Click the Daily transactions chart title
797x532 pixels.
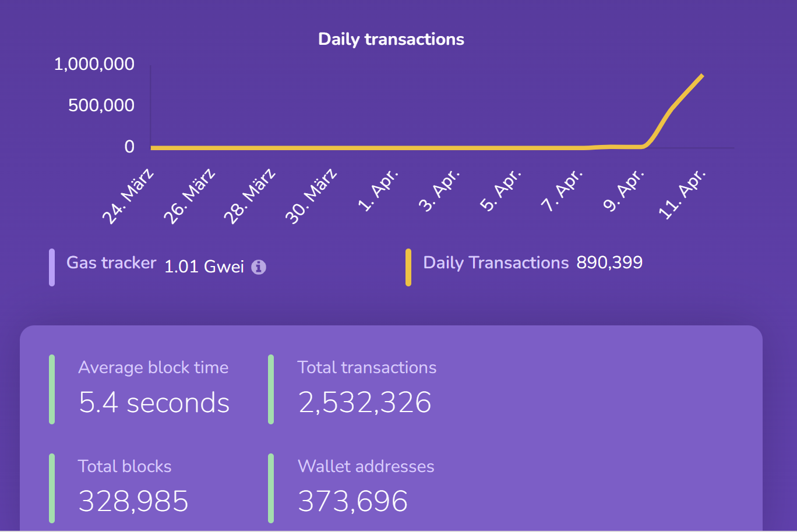point(391,39)
